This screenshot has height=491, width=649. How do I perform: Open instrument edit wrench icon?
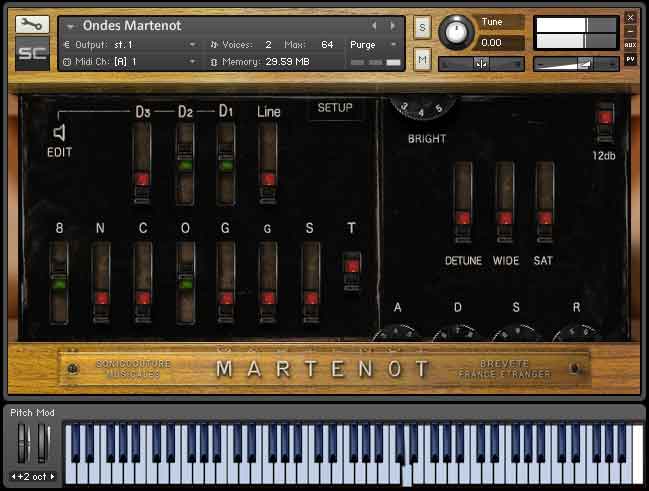coord(32,25)
